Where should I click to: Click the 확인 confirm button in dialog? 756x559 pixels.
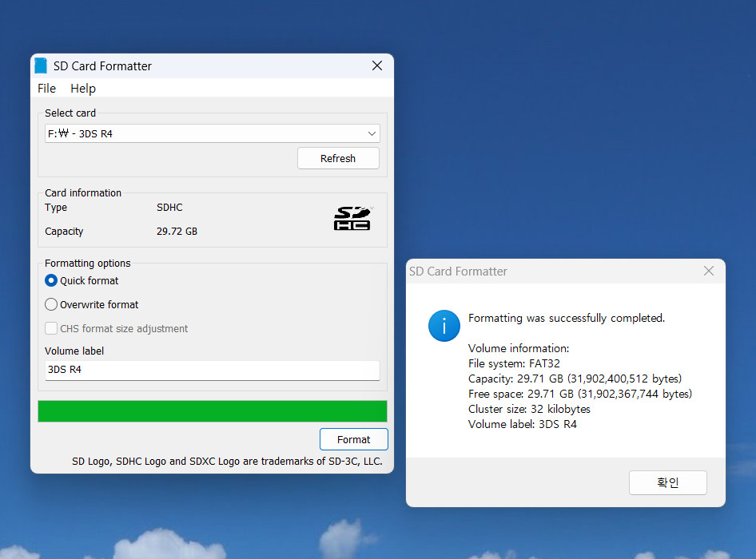click(668, 482)
